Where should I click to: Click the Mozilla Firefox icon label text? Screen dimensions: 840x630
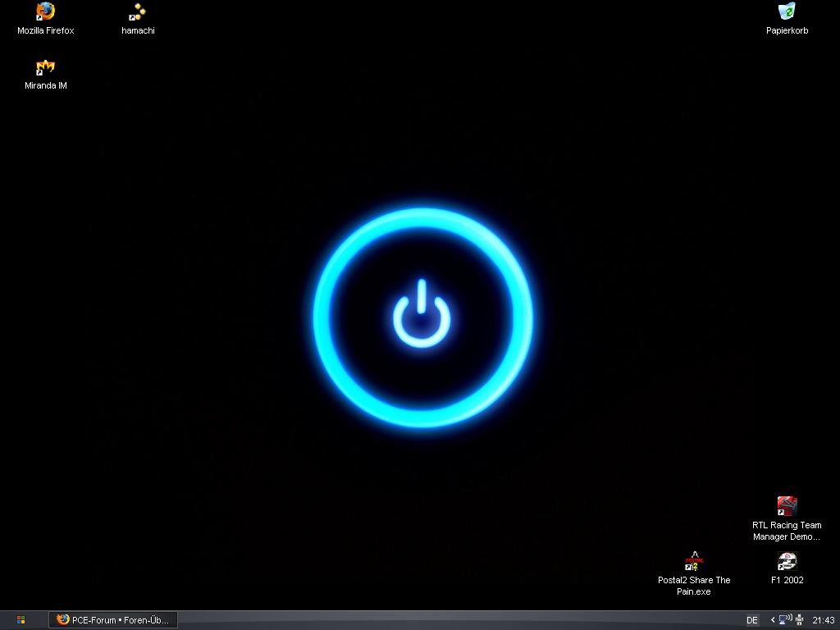pos(46,30)
